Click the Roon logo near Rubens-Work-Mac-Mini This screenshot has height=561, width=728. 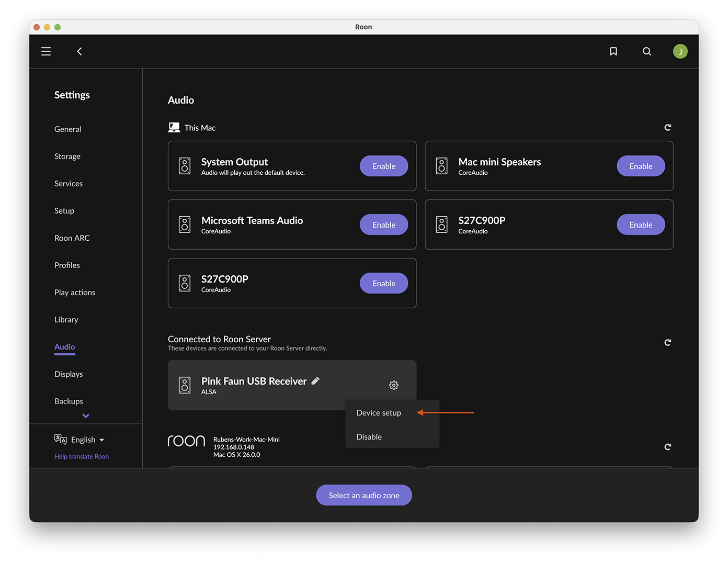click(186, 441)
